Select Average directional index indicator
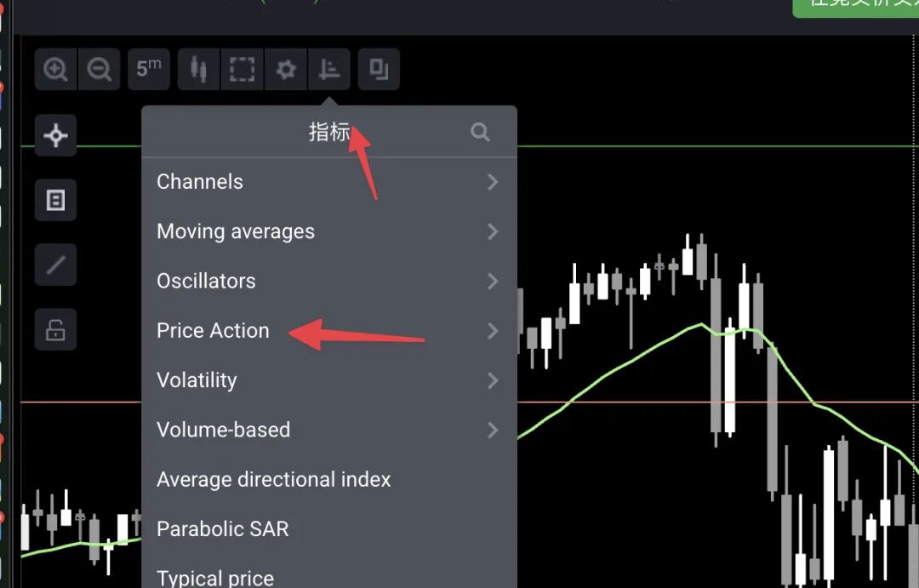This screenshot has height=588, width=919. click(273, 480)
